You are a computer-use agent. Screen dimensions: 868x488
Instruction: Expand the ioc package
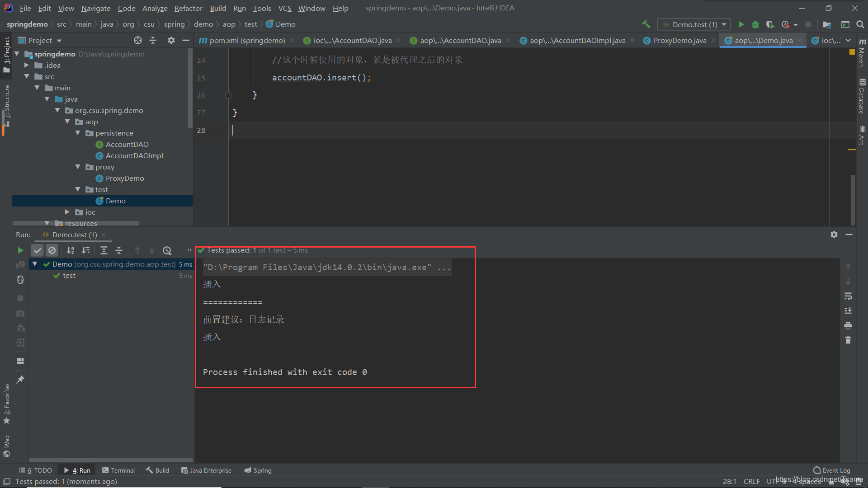click(67, 212)
